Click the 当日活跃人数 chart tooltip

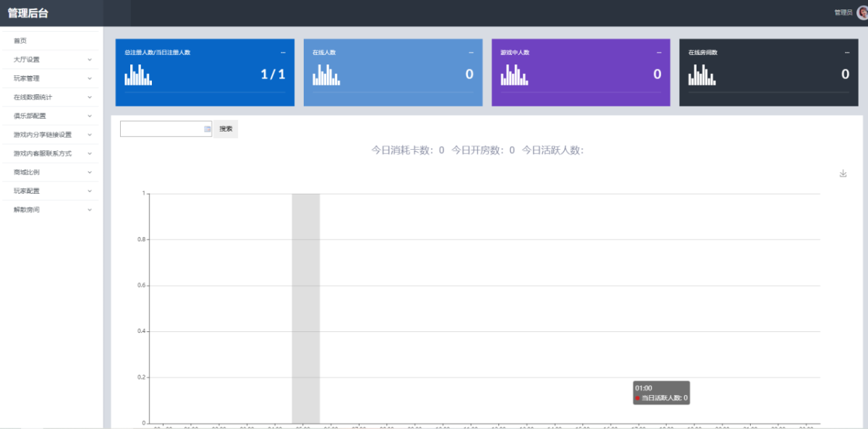click(661, 393)
